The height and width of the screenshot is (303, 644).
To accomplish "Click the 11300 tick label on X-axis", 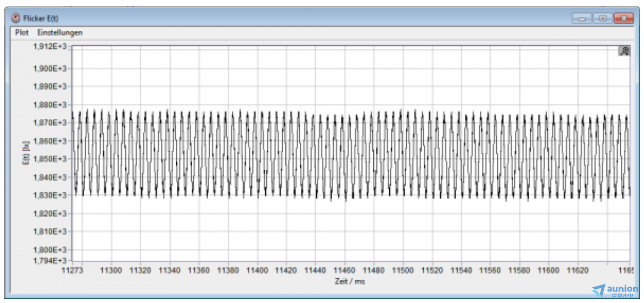I will [111, 270].
